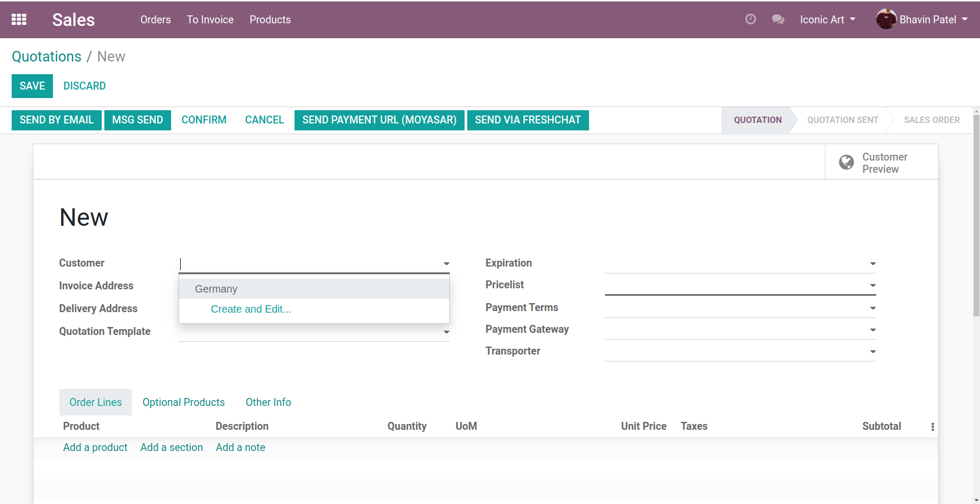This screenshot has width=980, height=504.
Task: Click Send by Email button
Action: pyautogui.click(x=57, y=120)
